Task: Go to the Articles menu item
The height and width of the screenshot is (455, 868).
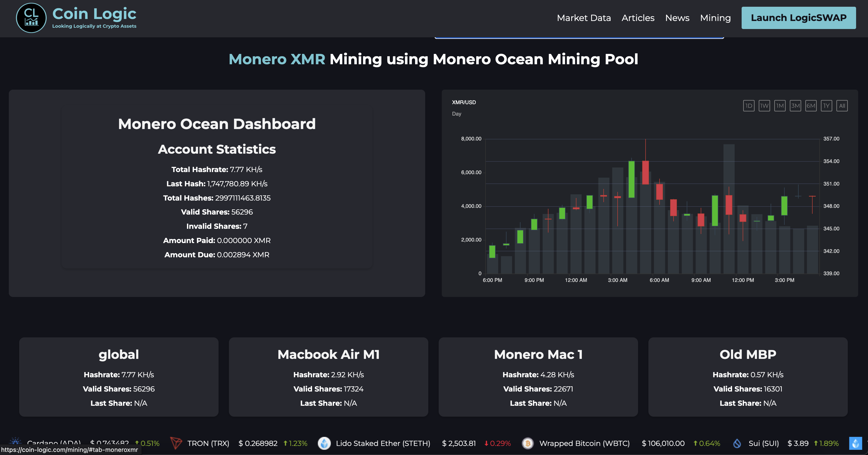Action: point(638,18)
